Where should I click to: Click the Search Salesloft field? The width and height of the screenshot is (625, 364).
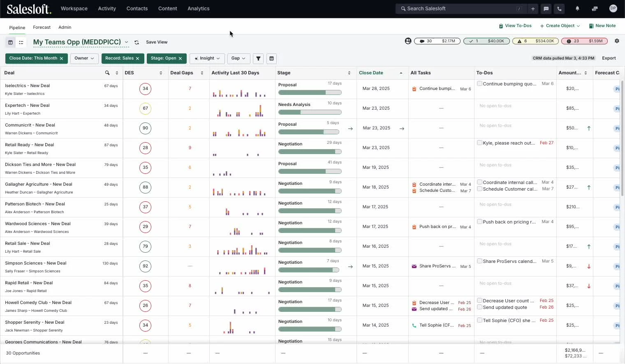coord(461,9)
